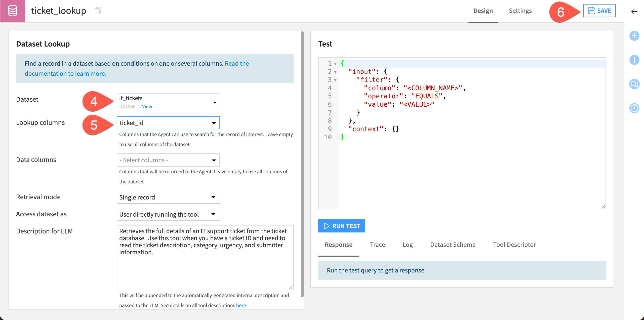Open the Dataset it_tickets dropdown
Viewport: 644px width, 320px height.
point(168,102)
